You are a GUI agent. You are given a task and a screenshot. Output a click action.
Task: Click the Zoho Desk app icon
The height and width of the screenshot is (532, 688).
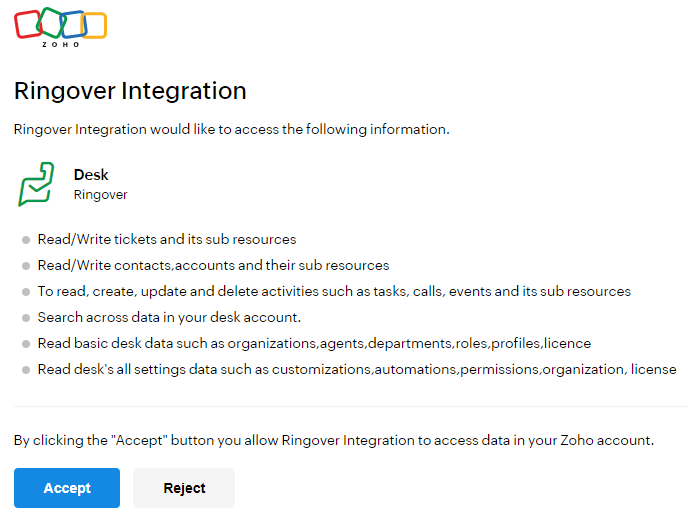pyautogui.click(x=36, y=184)
